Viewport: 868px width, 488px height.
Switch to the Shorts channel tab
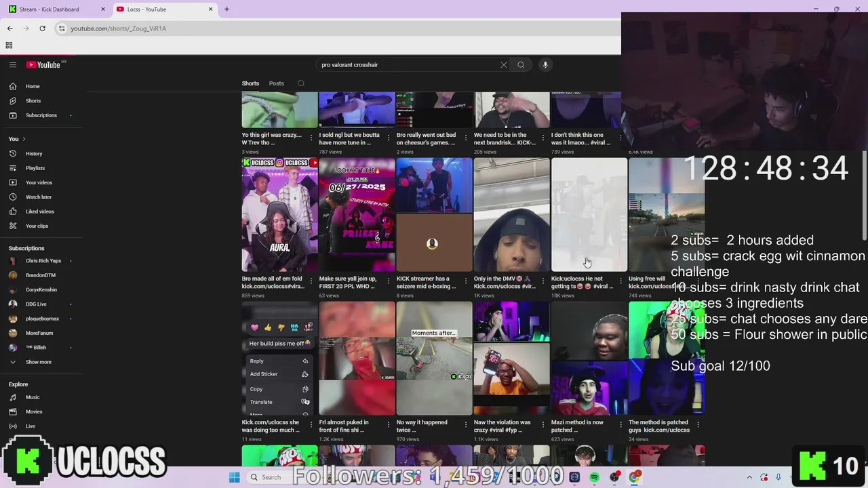pos(250,83)
